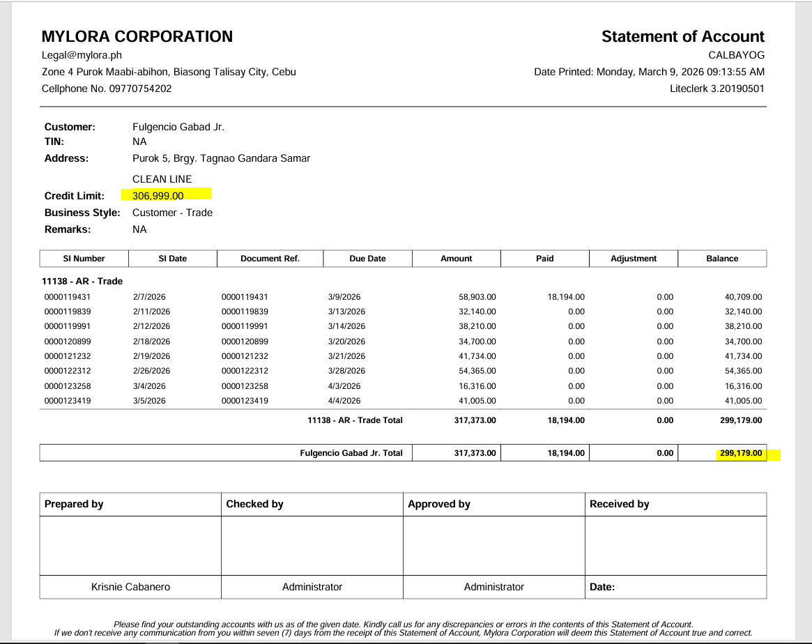This screenshot has width=812, height=644.
Task: Click the Balance column header
Action: click(x=722, y=259)
